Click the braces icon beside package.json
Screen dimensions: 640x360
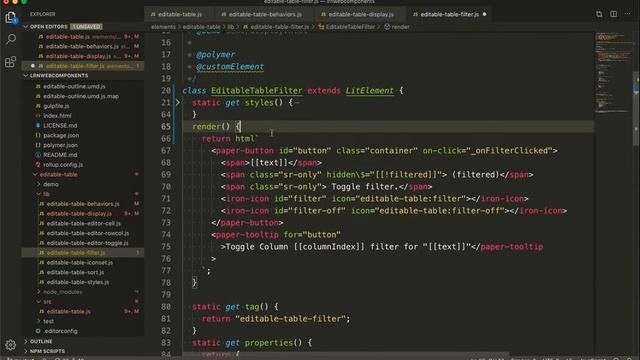pyautogui.click(x=38, y=136)
